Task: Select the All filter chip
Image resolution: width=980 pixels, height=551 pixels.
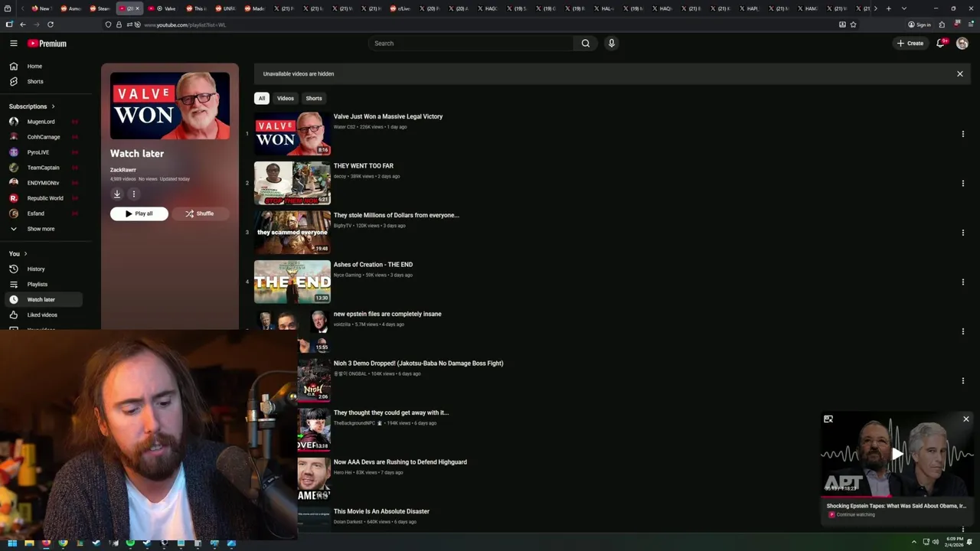Action: coord(262,98)
